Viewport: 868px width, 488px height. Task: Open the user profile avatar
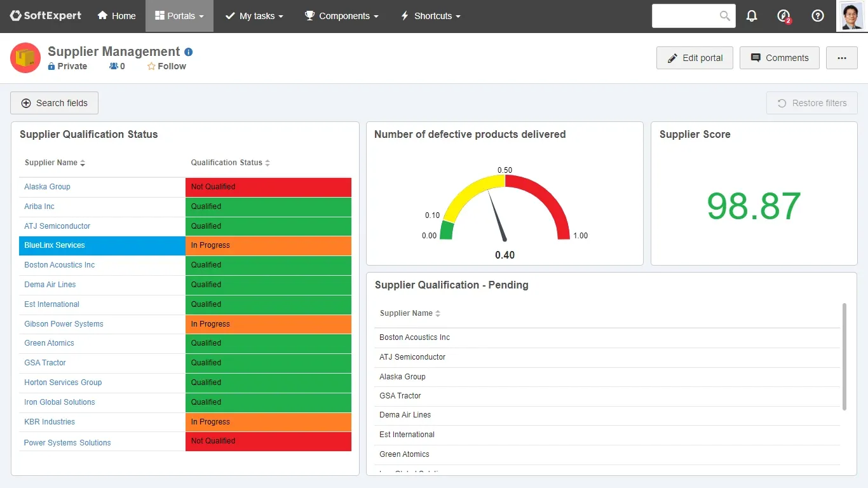[851, 16]
